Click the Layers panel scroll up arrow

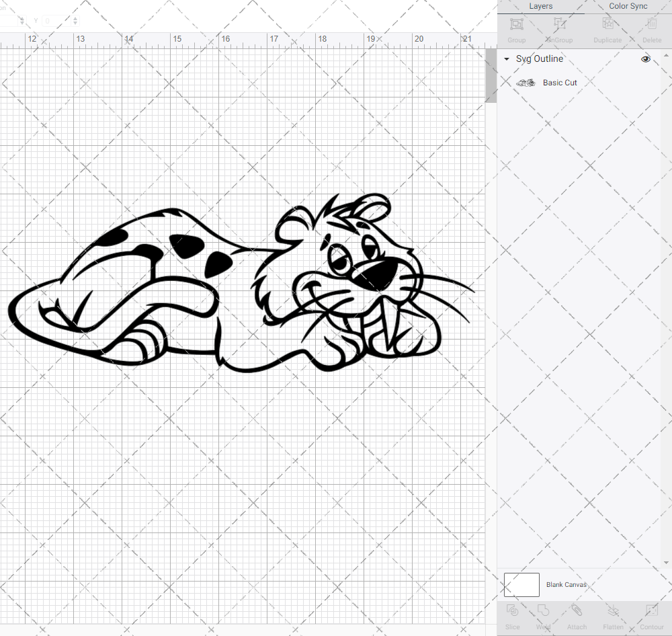pos(665,56)
